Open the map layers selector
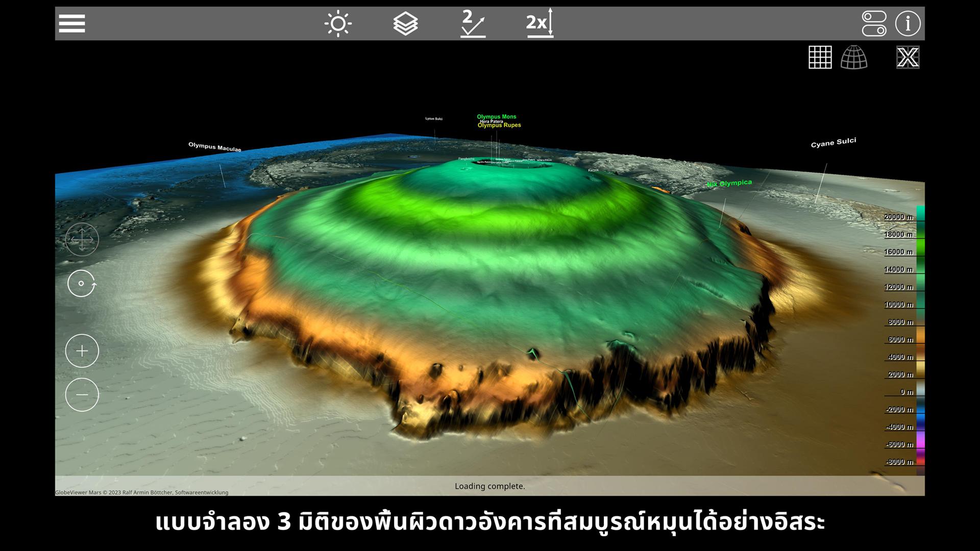Viewport: 980px width, 551px height. click(x=406, y=23)
